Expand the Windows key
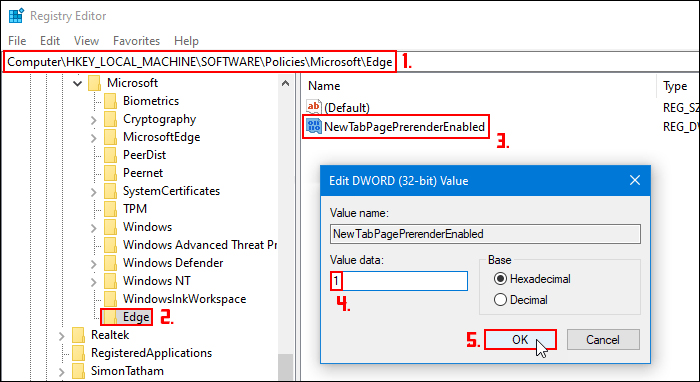 (x=93, y=228)
